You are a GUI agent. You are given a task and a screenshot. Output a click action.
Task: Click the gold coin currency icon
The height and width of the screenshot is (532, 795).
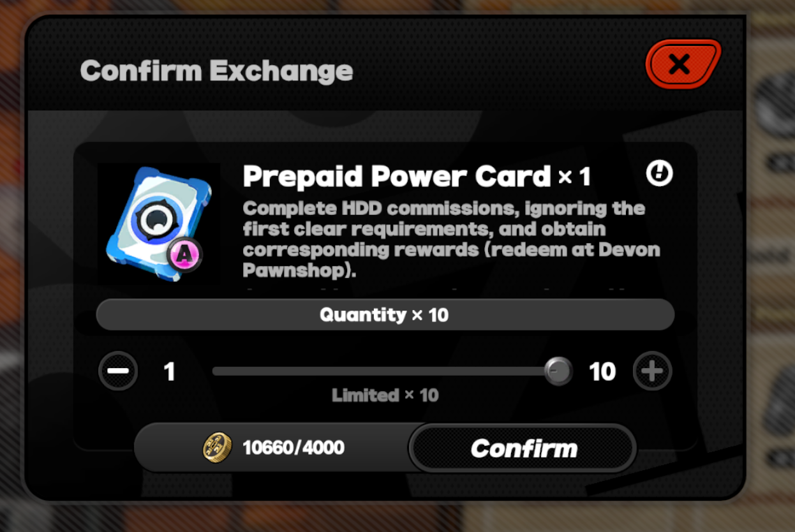click(218, 448)
